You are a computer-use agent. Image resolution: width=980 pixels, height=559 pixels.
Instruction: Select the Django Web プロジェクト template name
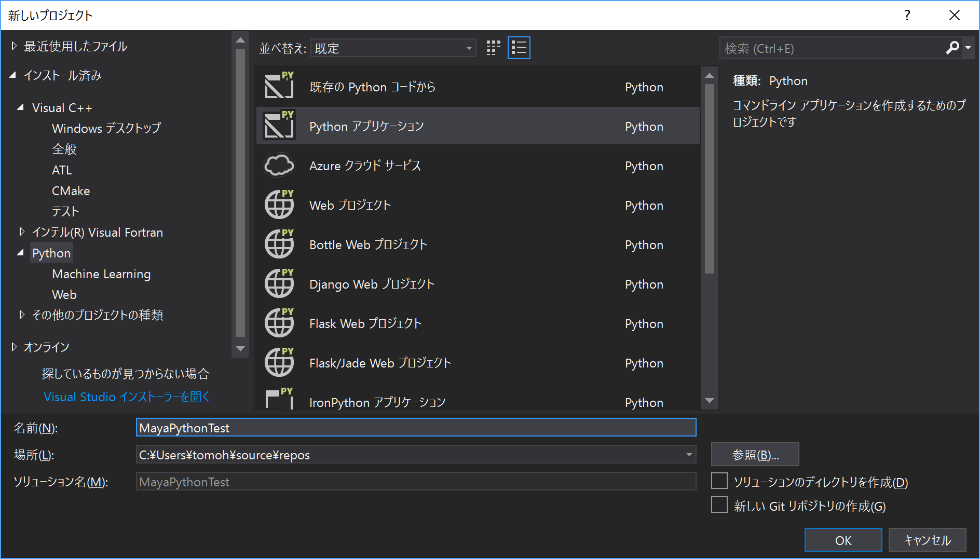372,284
